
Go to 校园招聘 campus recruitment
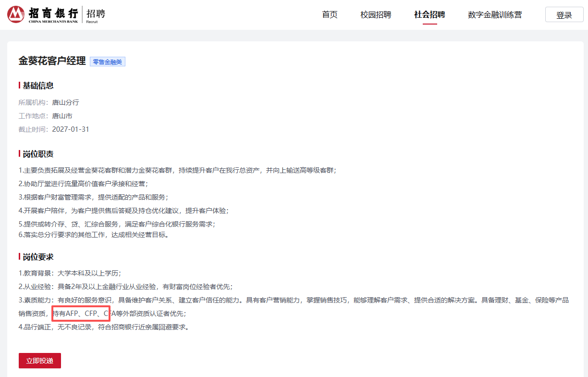(x=376, y=15)
